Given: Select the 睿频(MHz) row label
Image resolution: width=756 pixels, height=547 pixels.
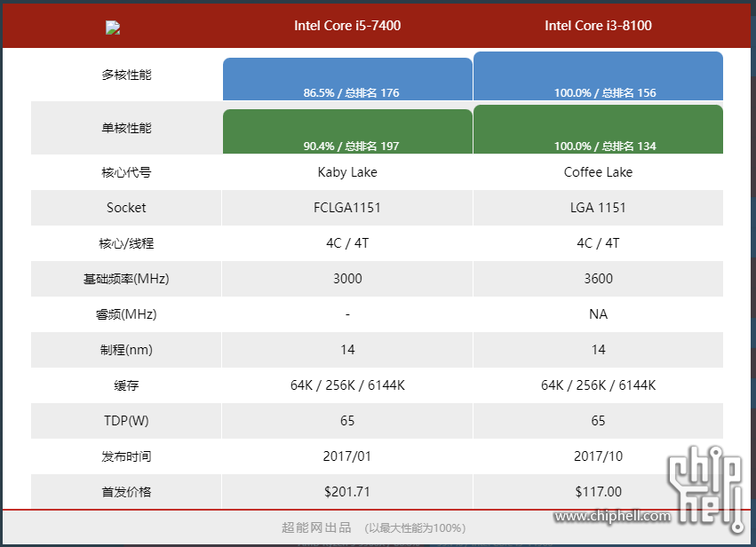Looking at the screenshot, I should coord(126,314).
